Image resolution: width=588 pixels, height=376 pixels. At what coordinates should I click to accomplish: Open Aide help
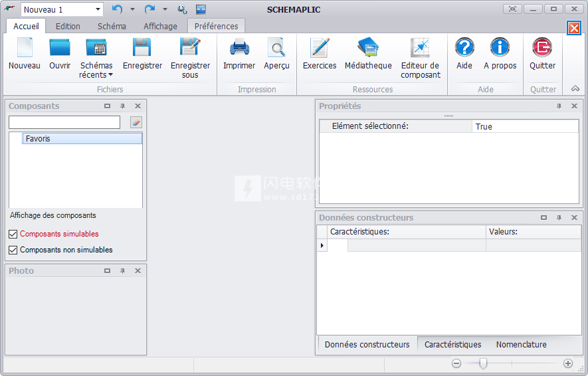[464, 54]
